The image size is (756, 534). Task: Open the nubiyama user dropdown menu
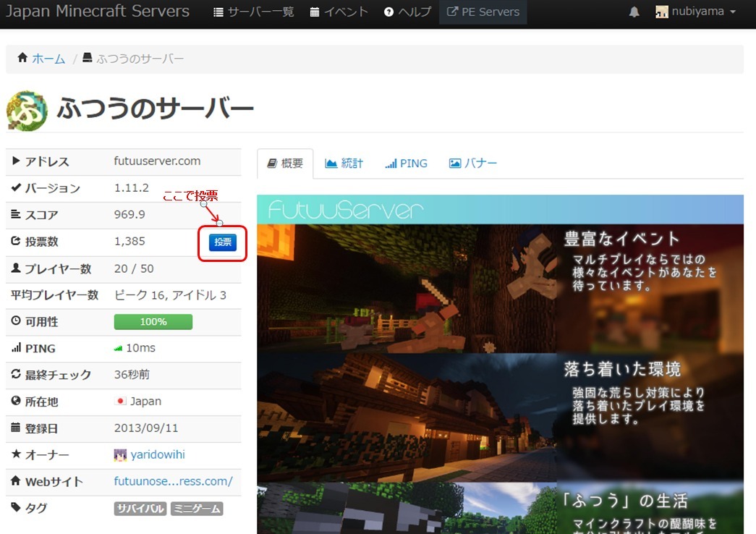coord(695,12)
